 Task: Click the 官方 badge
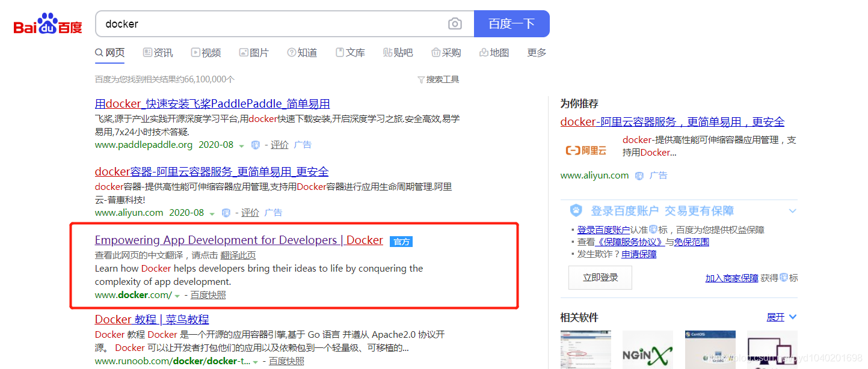(x=401, y=242)
